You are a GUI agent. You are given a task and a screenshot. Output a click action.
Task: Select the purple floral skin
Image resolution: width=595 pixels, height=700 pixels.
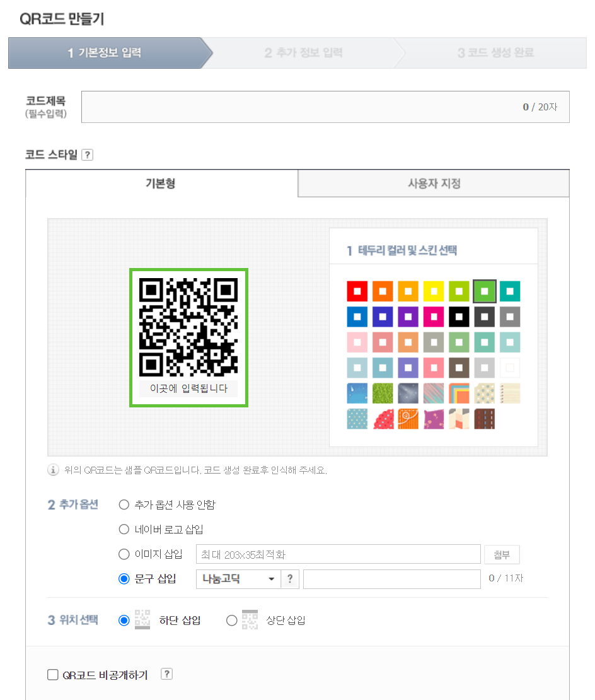click(x=434, y=419)
